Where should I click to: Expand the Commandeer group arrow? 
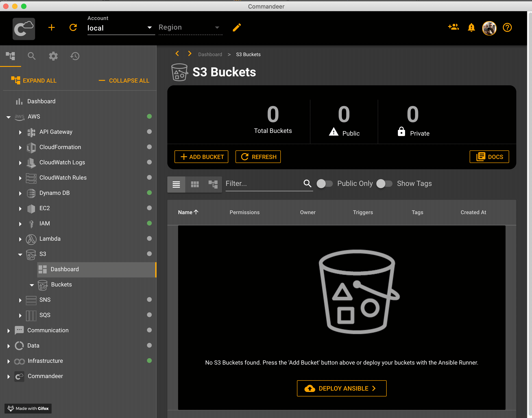(9, 376)
